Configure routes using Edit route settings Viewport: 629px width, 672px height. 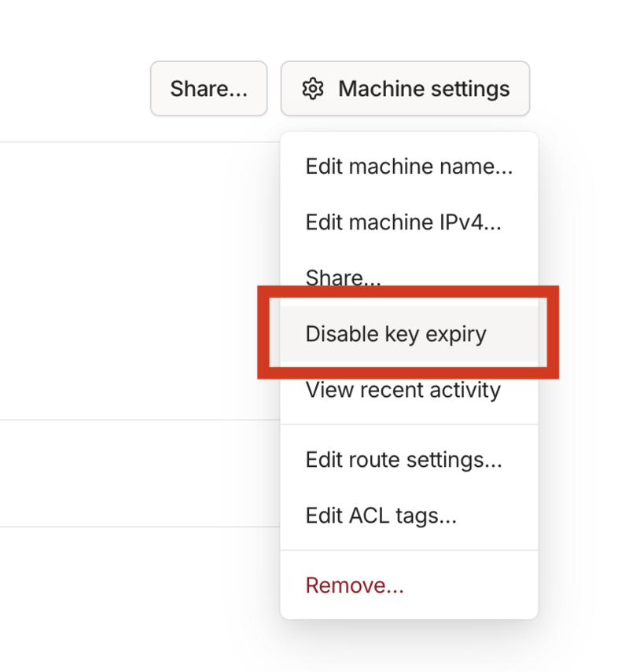[403, 460]
